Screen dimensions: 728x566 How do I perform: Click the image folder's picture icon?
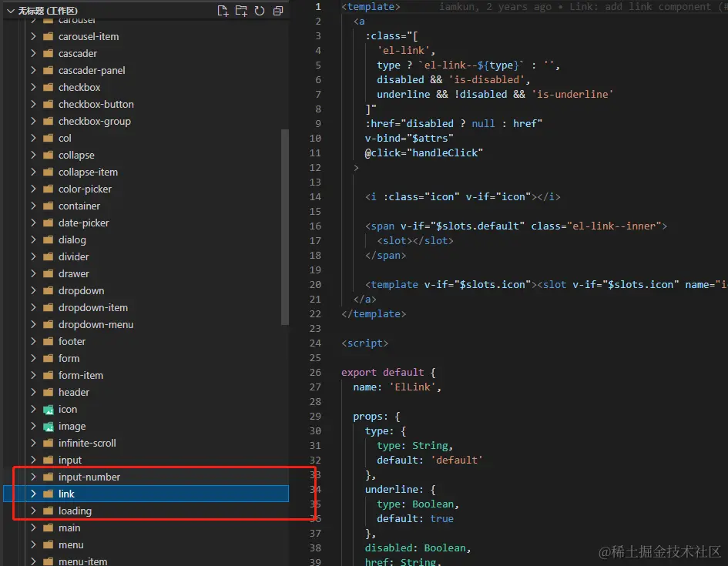coord(49,427)
